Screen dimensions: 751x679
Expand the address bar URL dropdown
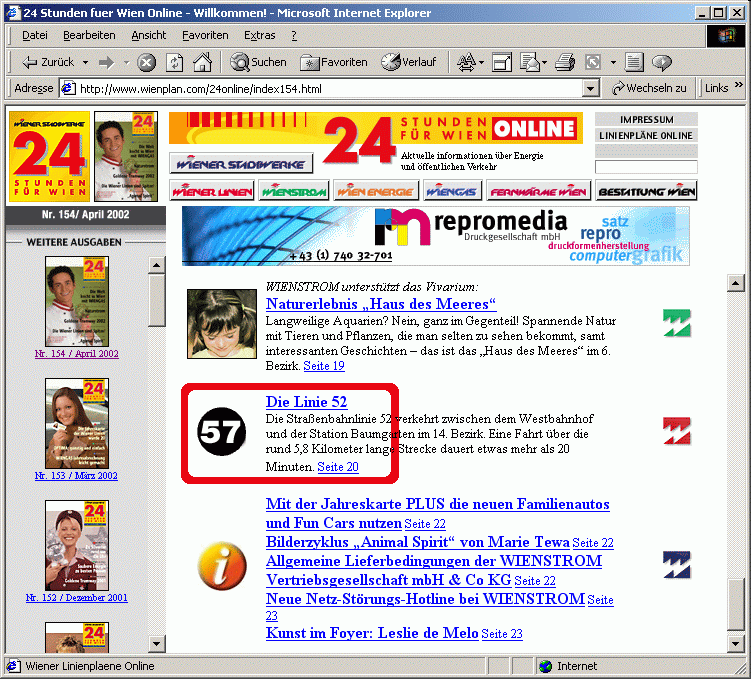590,88
